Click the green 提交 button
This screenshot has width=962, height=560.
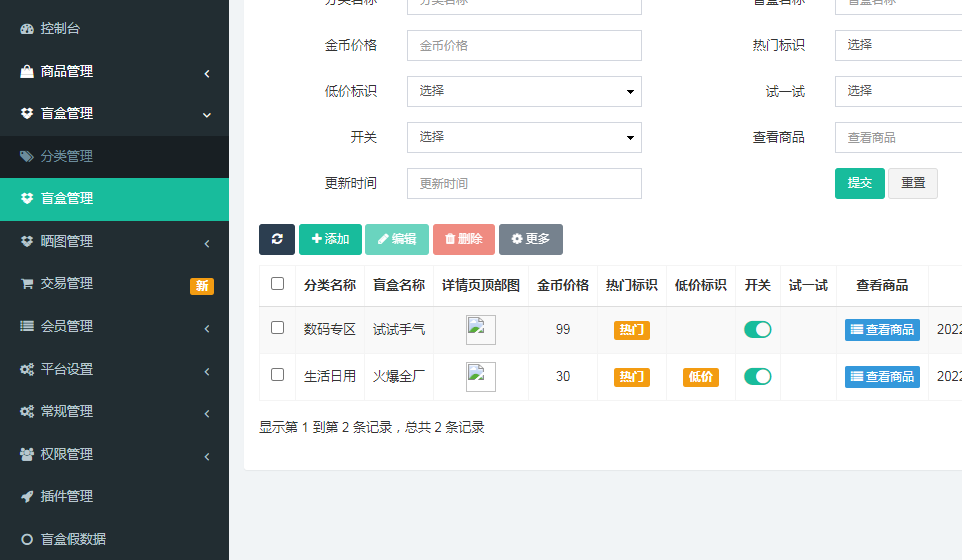(859, 183)
